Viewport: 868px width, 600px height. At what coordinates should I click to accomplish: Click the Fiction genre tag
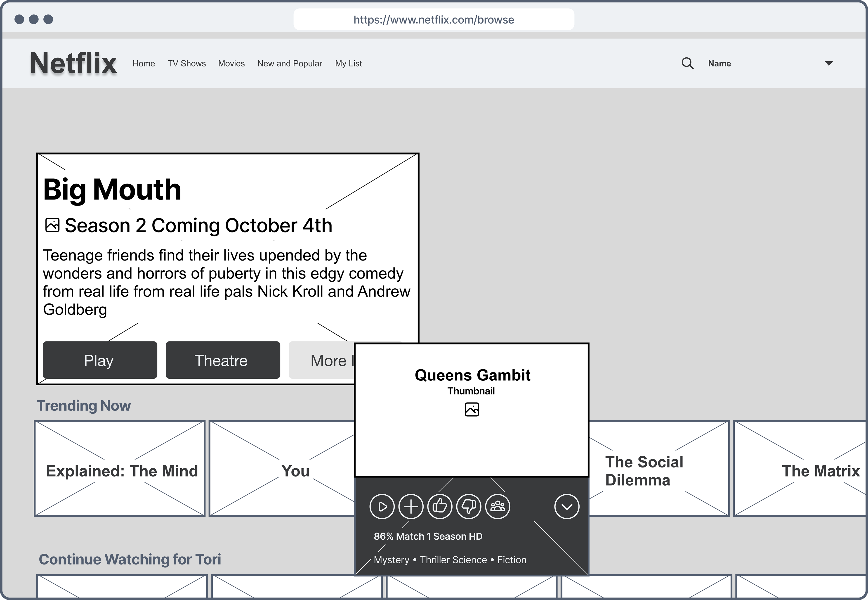coord(512,560)
